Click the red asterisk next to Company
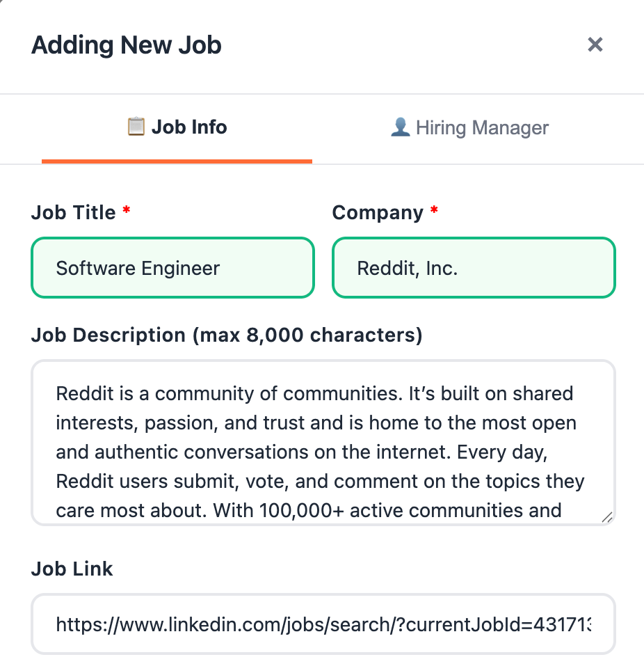Image resolution: width=644 pixels, height=657 pixels. (x=434, y=211)
